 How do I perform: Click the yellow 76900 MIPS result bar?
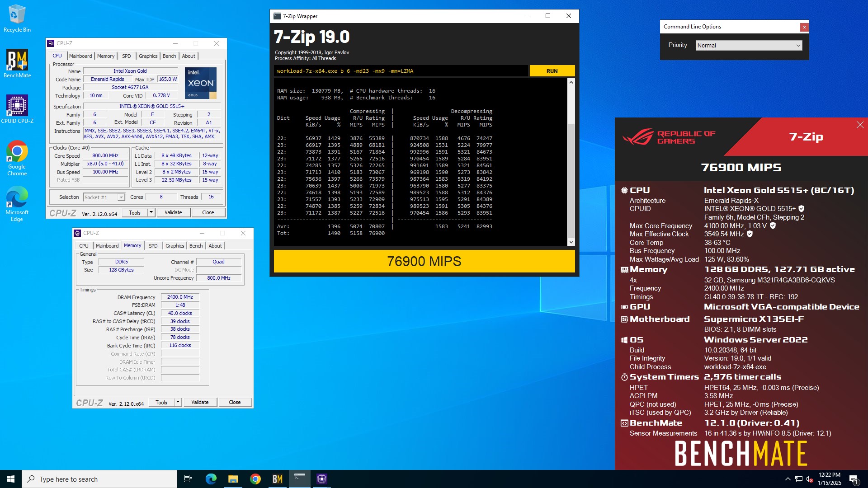point(424,261)
